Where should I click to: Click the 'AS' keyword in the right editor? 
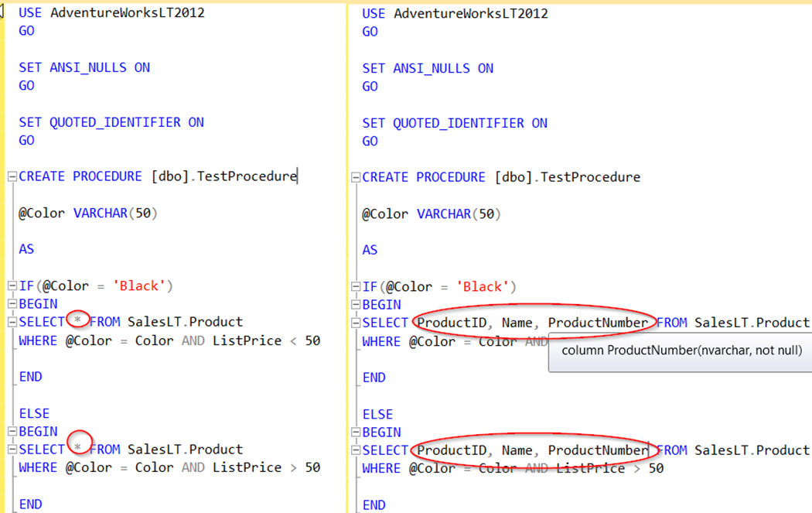click(370, 250)
